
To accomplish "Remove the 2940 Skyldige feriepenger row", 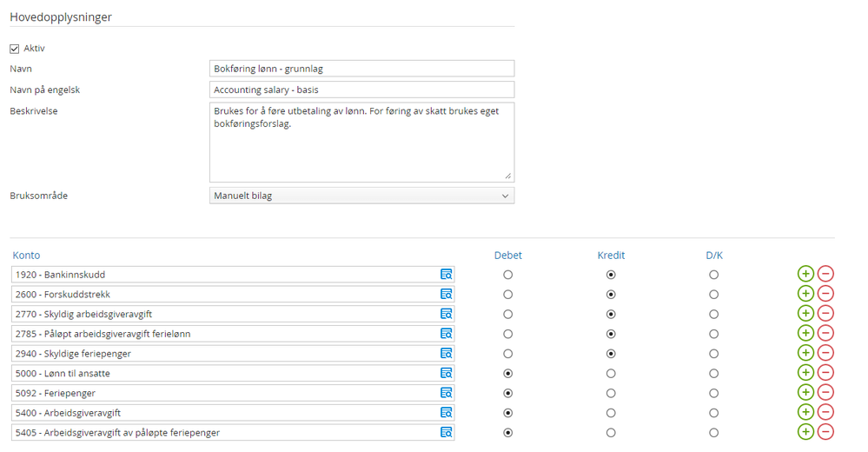I will tap(825, 354).
